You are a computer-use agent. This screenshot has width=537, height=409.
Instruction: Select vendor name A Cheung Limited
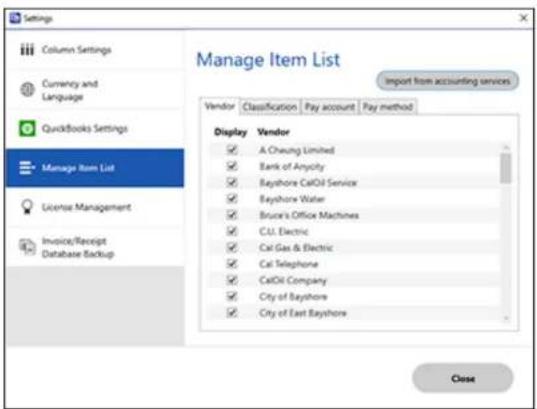(297, 150)
